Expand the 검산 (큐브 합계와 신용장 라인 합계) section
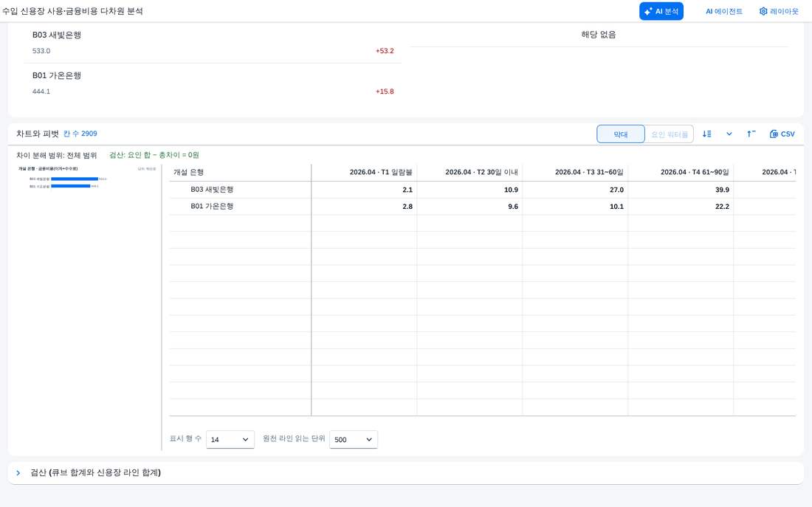 18,473
